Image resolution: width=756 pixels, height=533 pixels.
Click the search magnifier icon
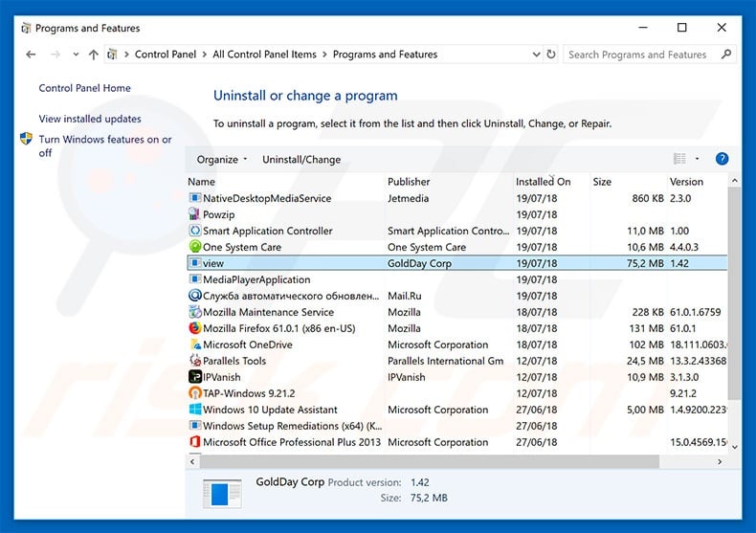(726, 55)
